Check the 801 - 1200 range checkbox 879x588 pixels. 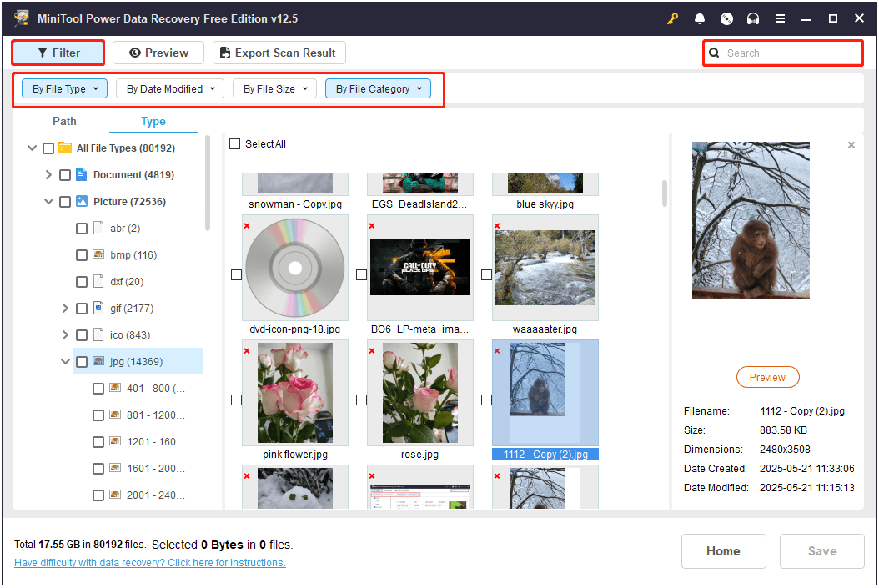tap(98, 415)
